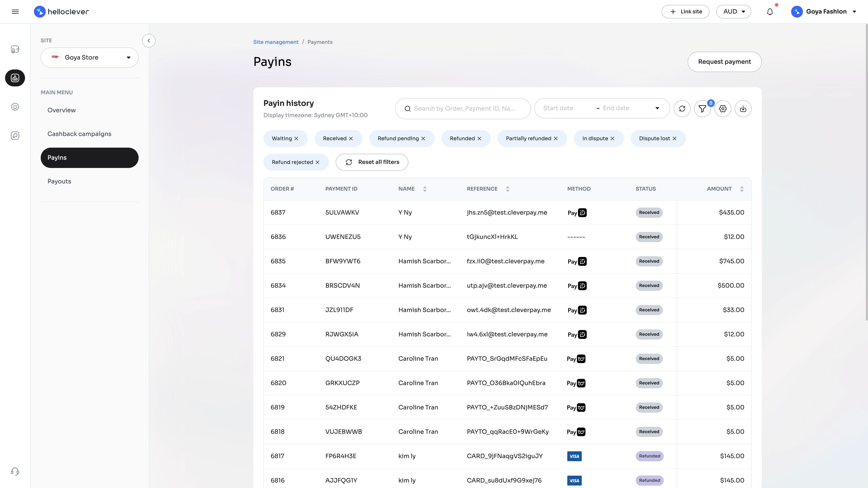Remove the Waiting filter chip

296,139
